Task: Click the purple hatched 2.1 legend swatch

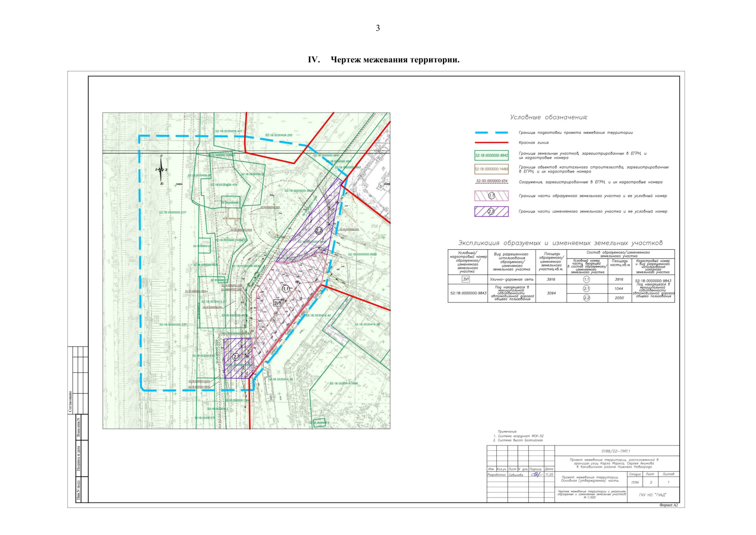Action: coord(491,211)
